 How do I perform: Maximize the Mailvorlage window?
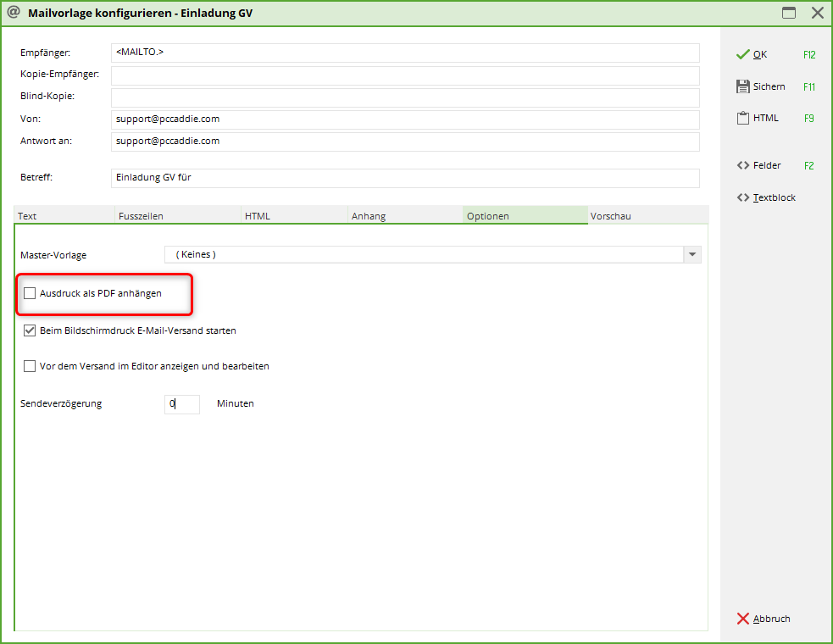point(789,13)
